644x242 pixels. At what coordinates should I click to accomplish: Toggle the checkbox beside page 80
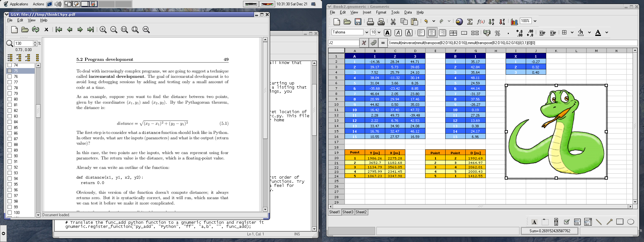(10, 99)
